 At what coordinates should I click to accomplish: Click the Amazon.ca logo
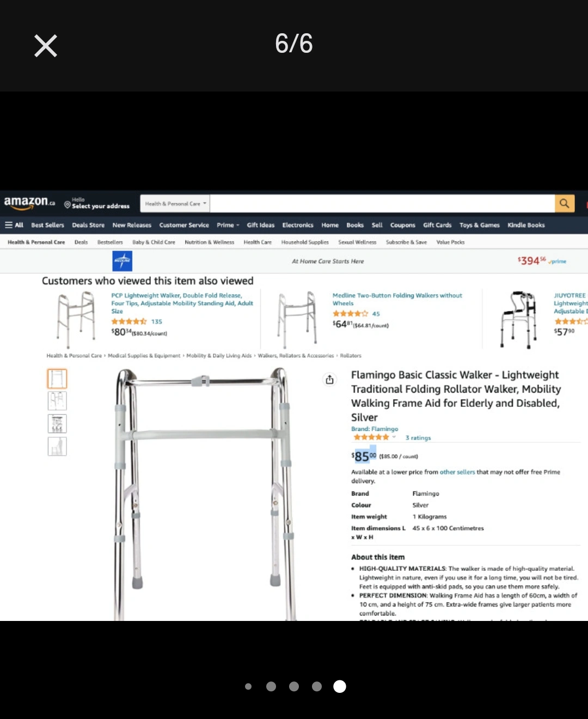(x=29, y=203)
